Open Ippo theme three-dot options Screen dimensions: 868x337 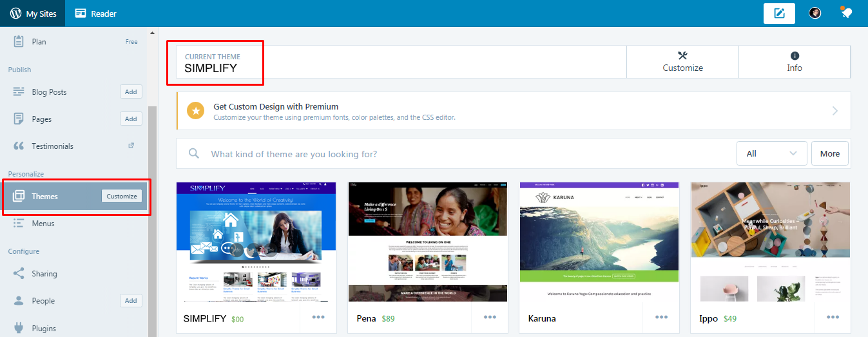pyautogui.click(x=833, y=317)
